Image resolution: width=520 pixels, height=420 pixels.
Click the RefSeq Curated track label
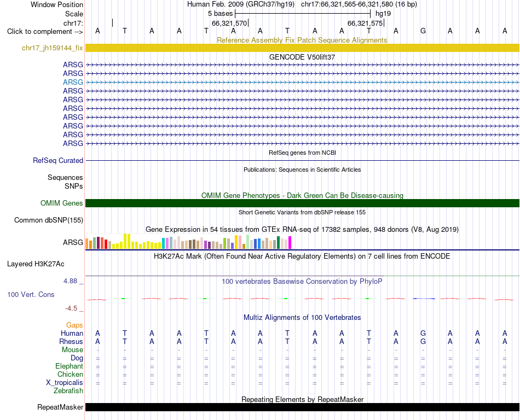point(57,160)
